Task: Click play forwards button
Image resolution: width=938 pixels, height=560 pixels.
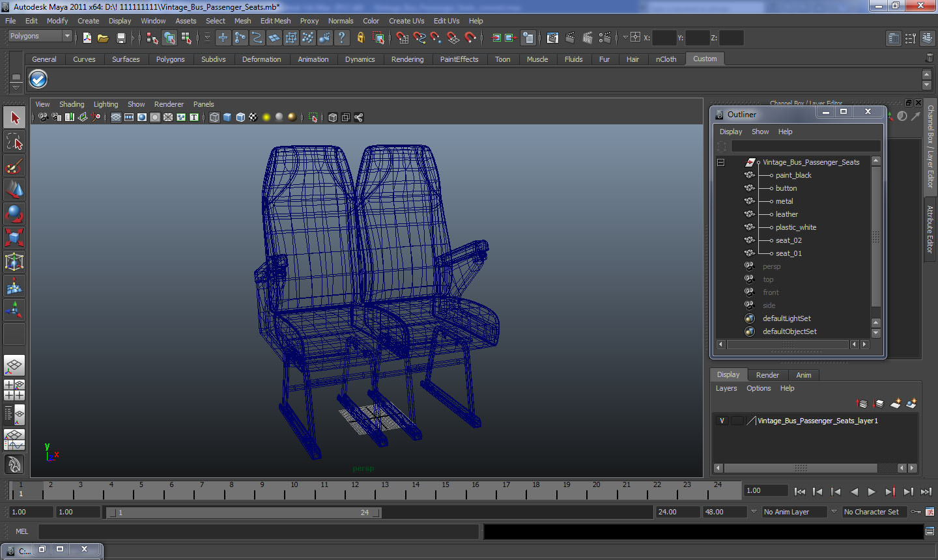Action: click(872, 492)
